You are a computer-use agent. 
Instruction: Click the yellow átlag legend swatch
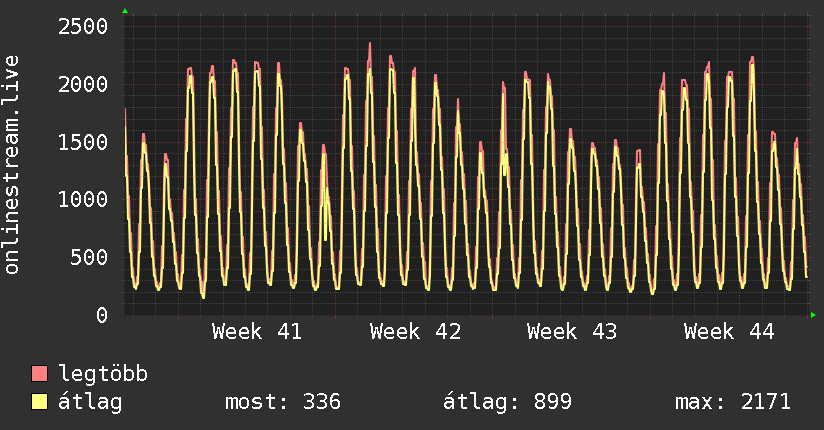coord(39,402)
